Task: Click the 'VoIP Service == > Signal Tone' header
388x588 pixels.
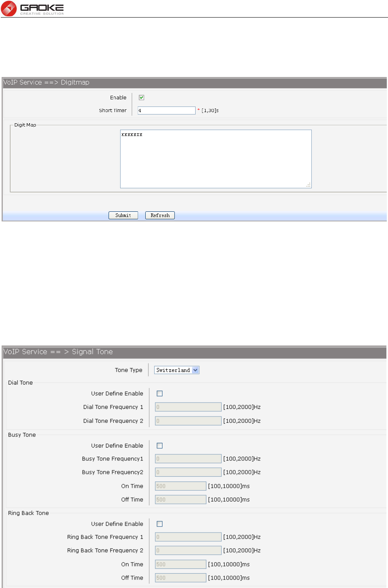Action: [58, 352]
